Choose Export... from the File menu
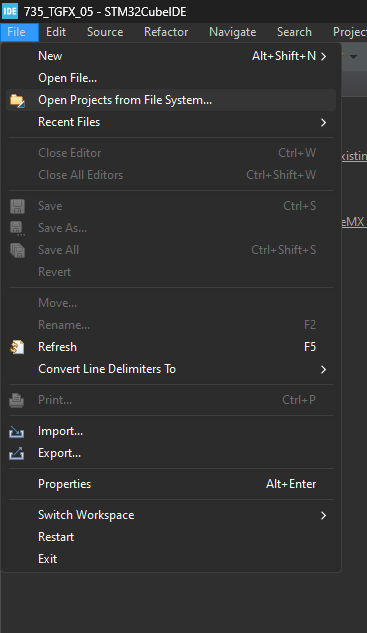 pyautogui.click(x=171, y=453)
